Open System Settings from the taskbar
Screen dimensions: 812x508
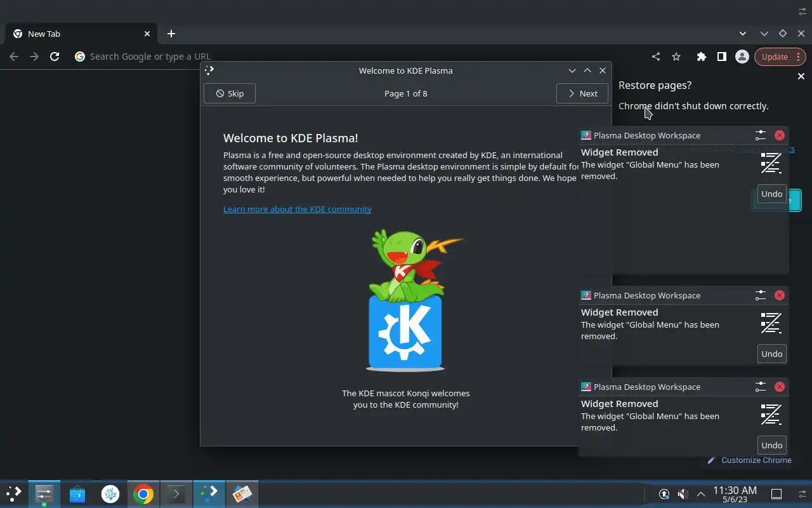44,494
